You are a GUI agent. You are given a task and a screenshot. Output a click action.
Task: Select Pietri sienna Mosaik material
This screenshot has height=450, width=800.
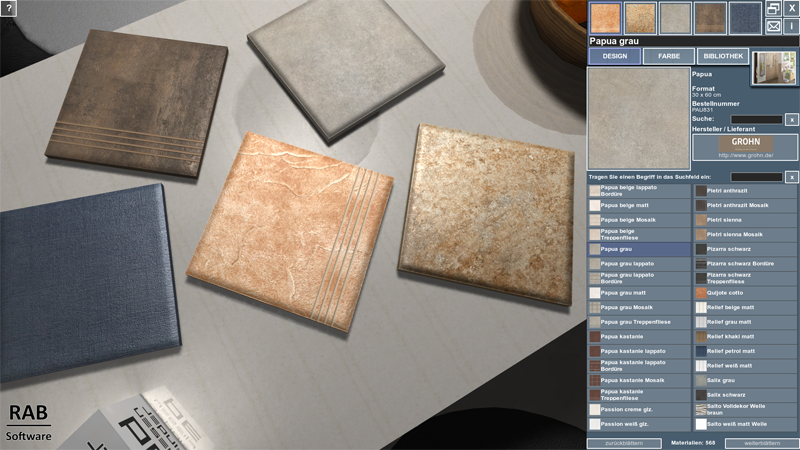point(745,235)
